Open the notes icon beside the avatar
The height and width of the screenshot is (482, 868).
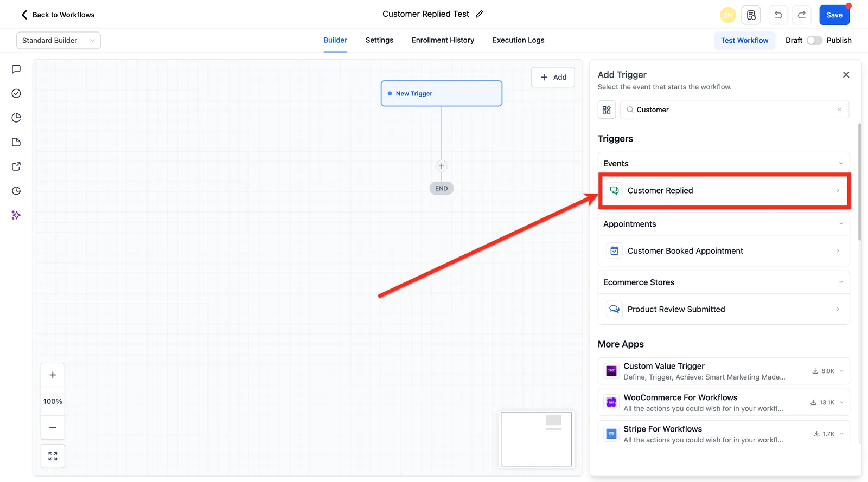point(751,15)
